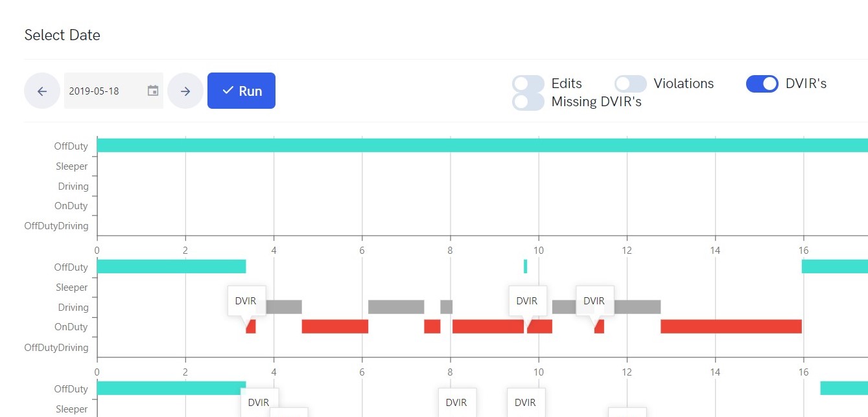
Task: Click the Select Date heading
Action: 62,35
